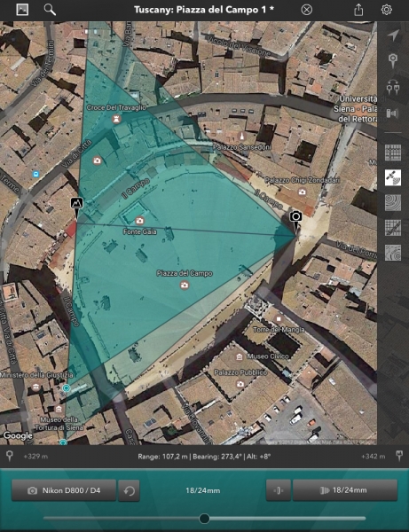Tap Museo Civico museum marker
Viewport: 409px width, 532px height.
[x=240, y=356]
